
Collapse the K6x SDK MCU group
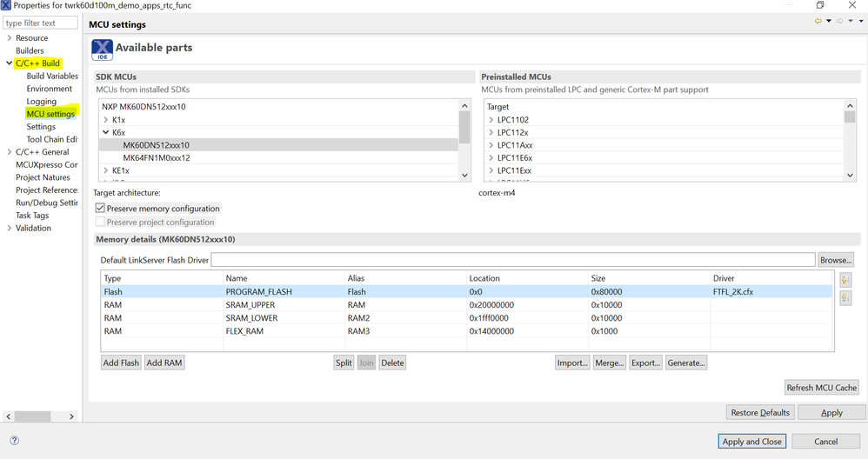[106, 132]
